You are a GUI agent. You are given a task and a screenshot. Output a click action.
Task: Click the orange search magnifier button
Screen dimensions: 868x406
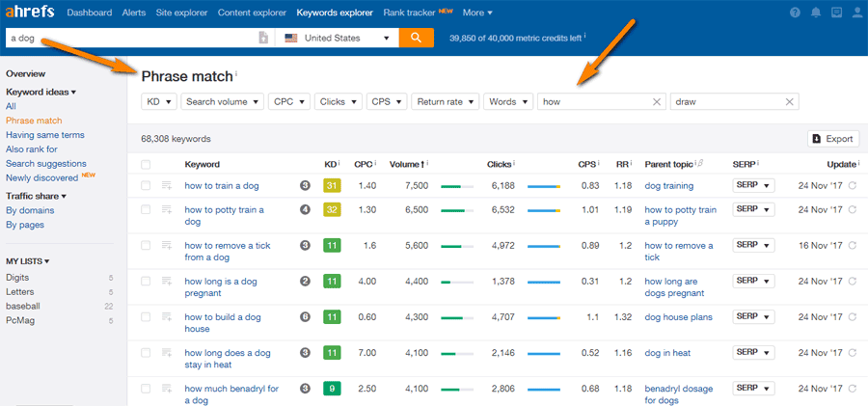coord(416,38)
